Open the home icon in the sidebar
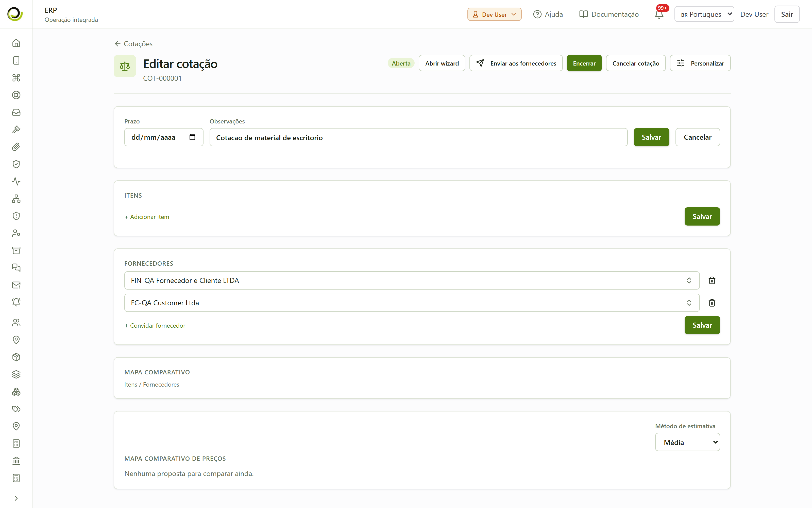This screenshot has height=508, width=812. [x=16, y=43]
